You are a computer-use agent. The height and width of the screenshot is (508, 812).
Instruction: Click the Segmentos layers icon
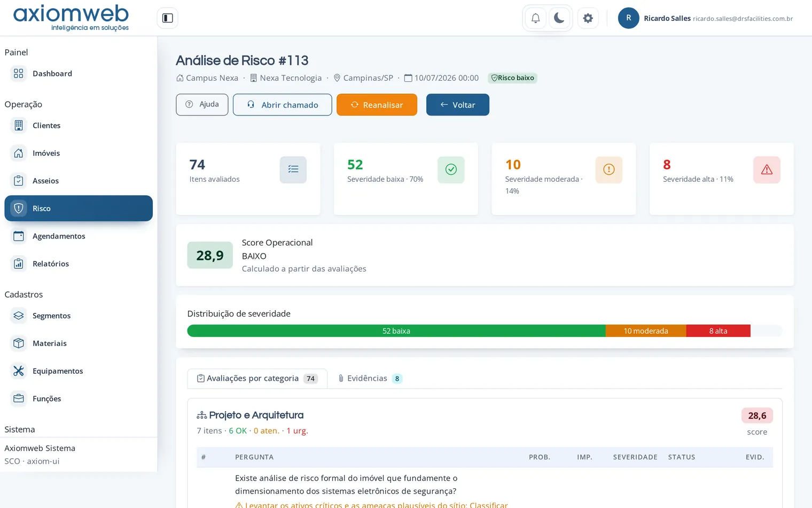[19, 316]
